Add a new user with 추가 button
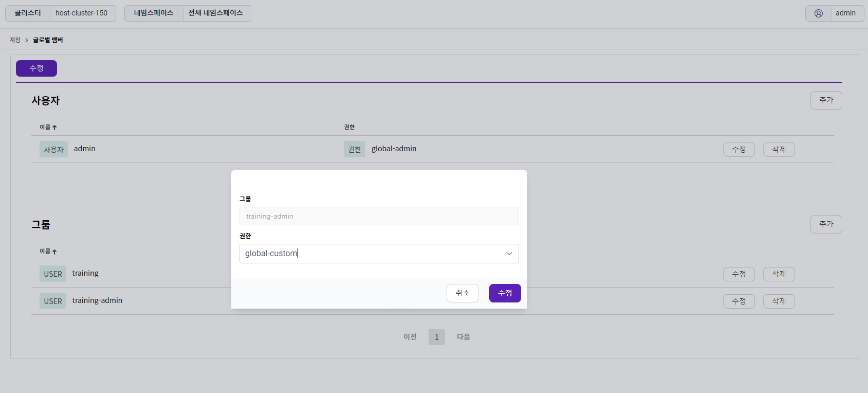This screenshot has height=393, width=868. click(x=826, y=100)
